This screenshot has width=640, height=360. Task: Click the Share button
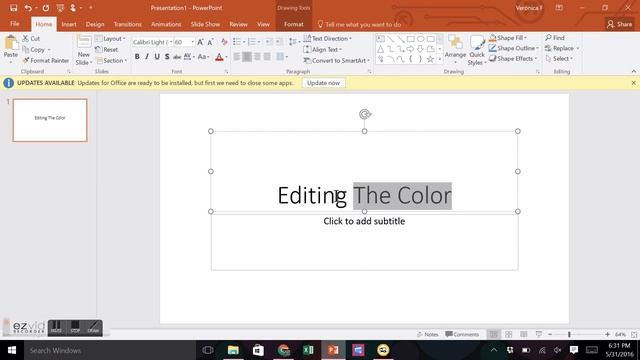click(x=620, y=24)
